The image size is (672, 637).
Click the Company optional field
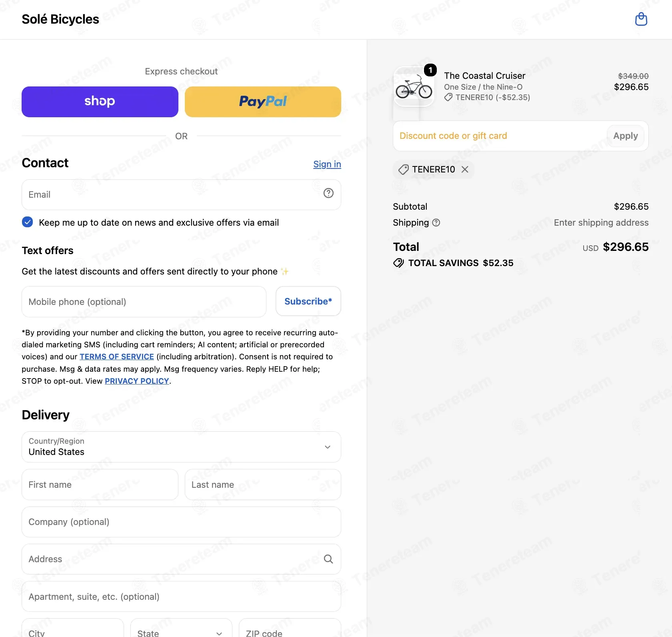pyautogui.click(x=181, y=522)
